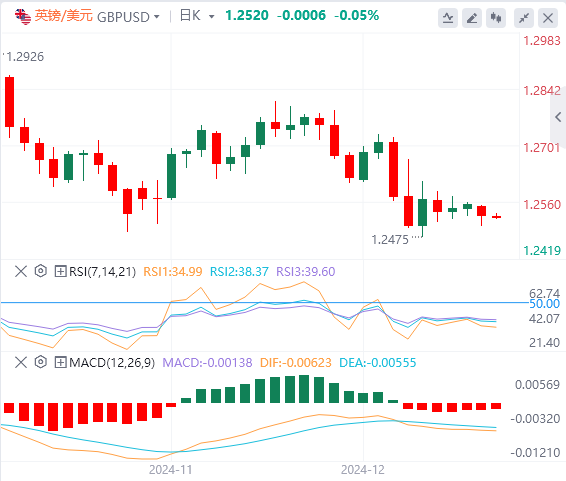Click the 1.2419 price axis label

click(542, 250)
